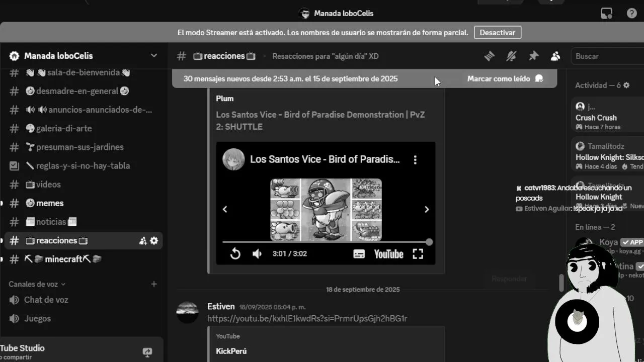Viewport: 644px width, 362px height.
Task: Open YouTube video more options menu
Action: [415, 160]
